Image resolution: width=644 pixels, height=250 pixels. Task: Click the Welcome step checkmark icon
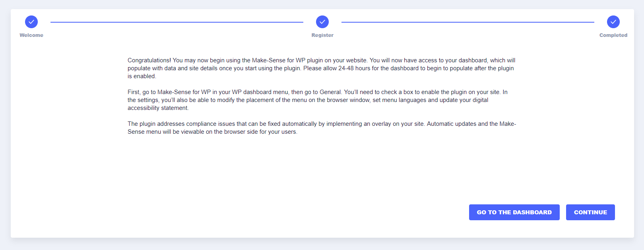click(x=31, y=22)
